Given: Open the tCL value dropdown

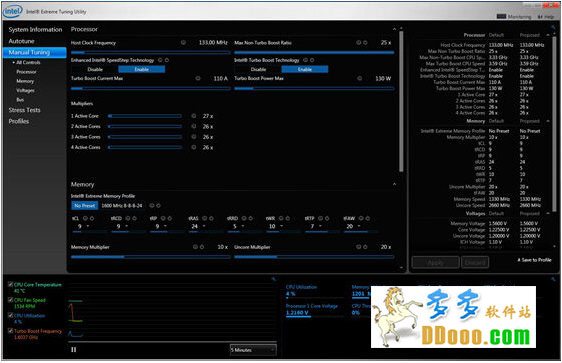Looking at the screenshot, I should (x=88, y=226).
